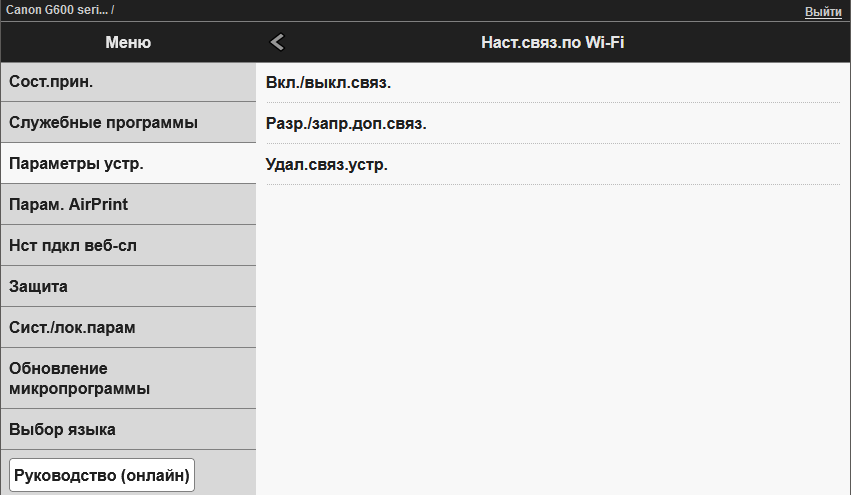Click the Наст.связ.по Wi-Fi page heading
The height and width of the screenshot is (495, 851).
(x=553, y=42)
